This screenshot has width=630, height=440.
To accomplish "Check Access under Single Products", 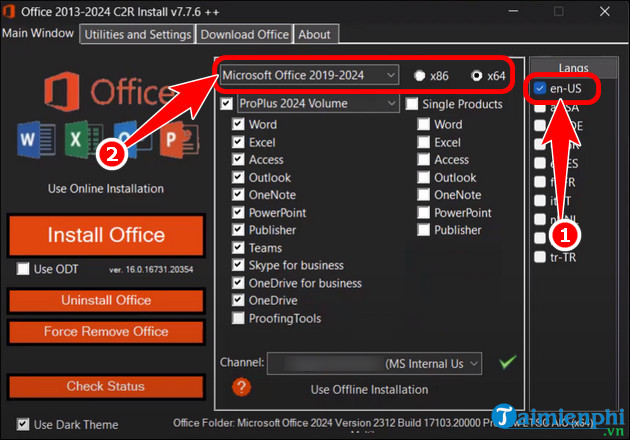I will tap(423, 160).
